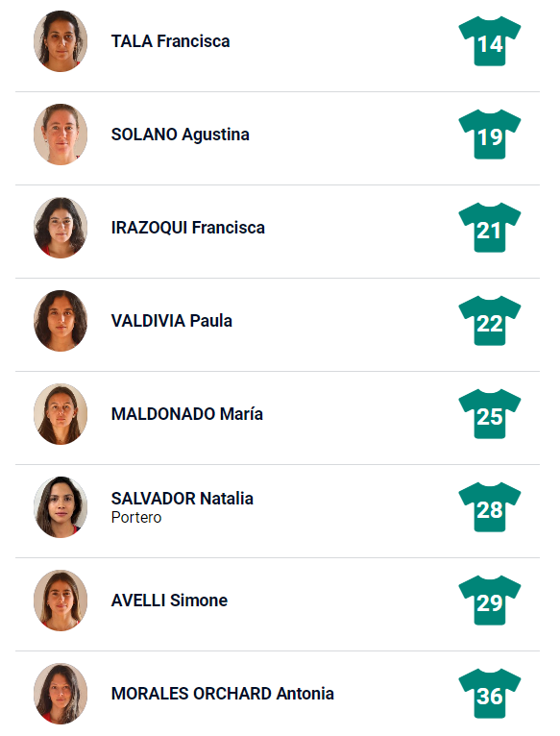
Task: Click the number 36 jersey icon
Action: tap(490, 694)
